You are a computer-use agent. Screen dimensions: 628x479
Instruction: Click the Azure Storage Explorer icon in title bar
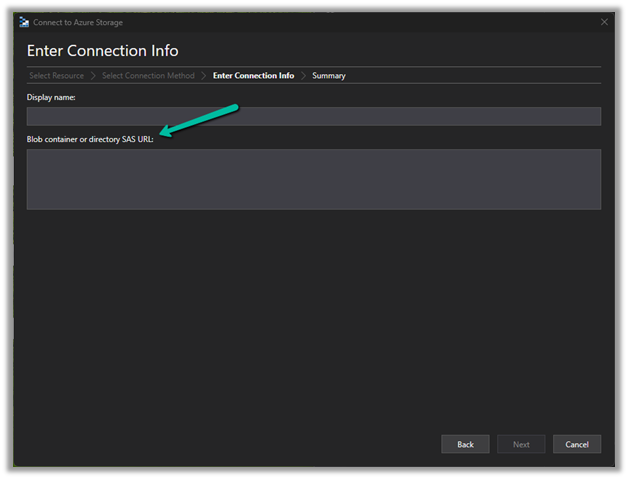[x=25, y=22]
